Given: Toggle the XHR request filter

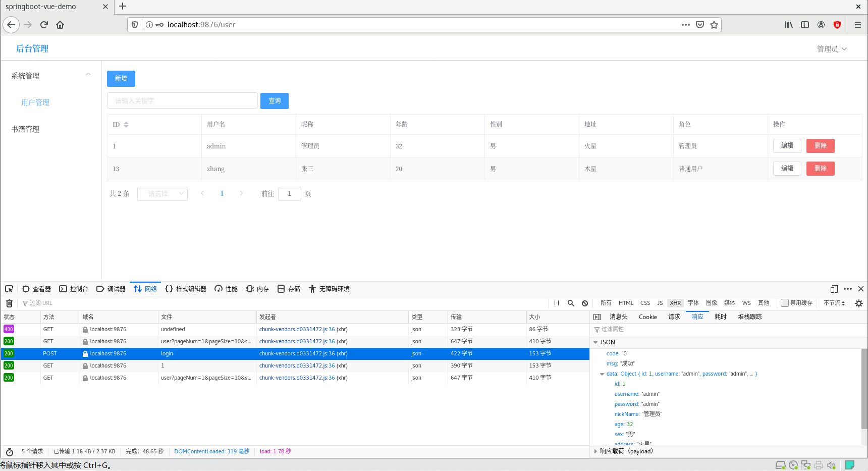Looking at the screenshot, I should (675, 303).
